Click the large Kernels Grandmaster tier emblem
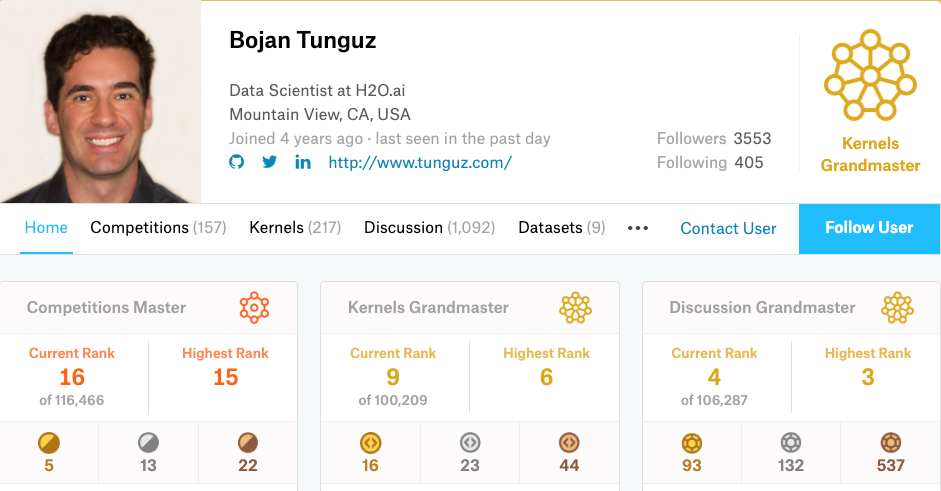This screenshot has height=491, width=941. click(870, 76)
